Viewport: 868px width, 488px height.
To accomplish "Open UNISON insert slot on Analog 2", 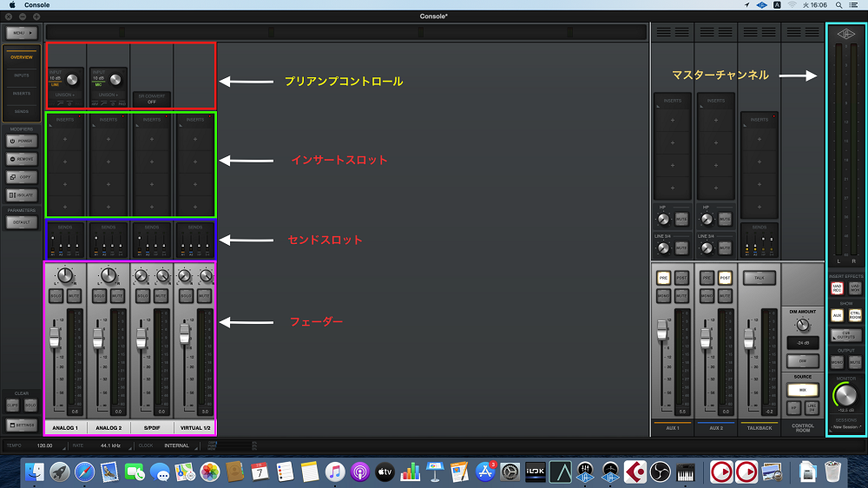I will pos(108,95).
